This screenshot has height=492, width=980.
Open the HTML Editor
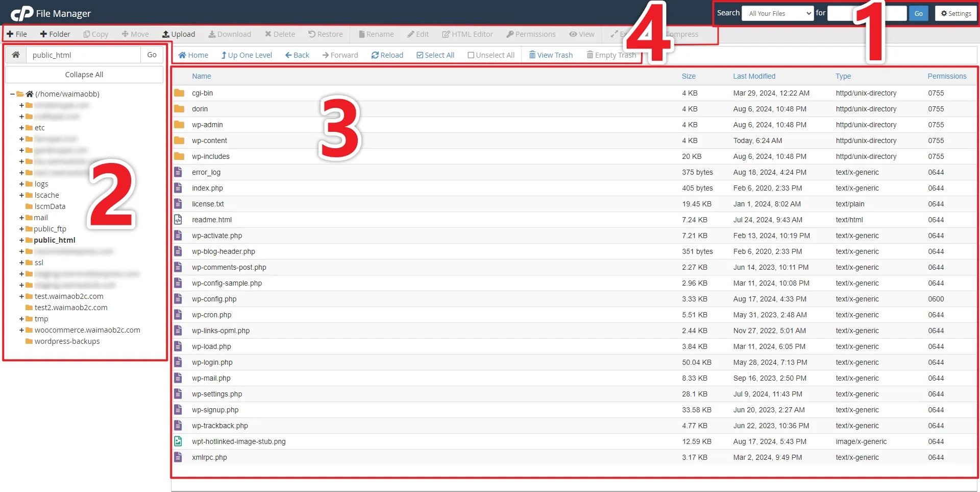(x=467, y=34)
